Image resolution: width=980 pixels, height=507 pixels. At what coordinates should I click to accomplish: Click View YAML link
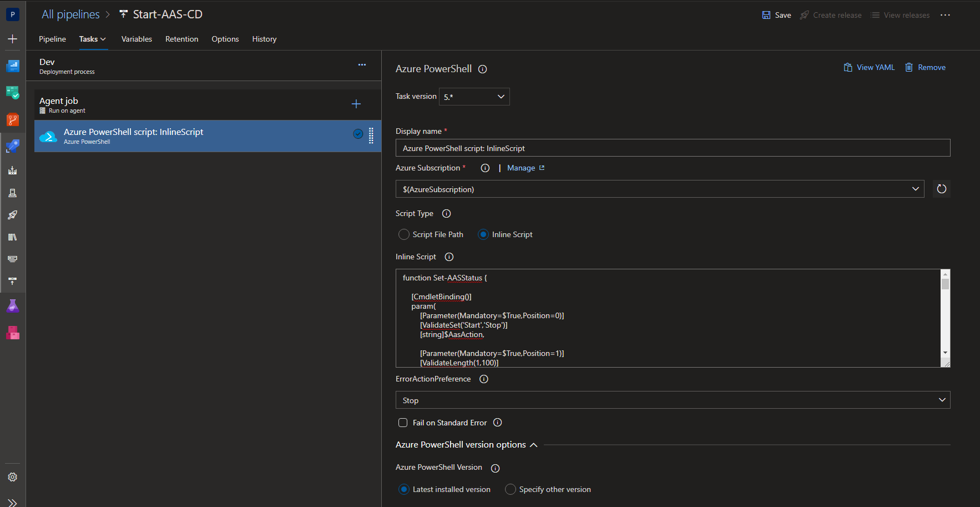pos(869,67)
